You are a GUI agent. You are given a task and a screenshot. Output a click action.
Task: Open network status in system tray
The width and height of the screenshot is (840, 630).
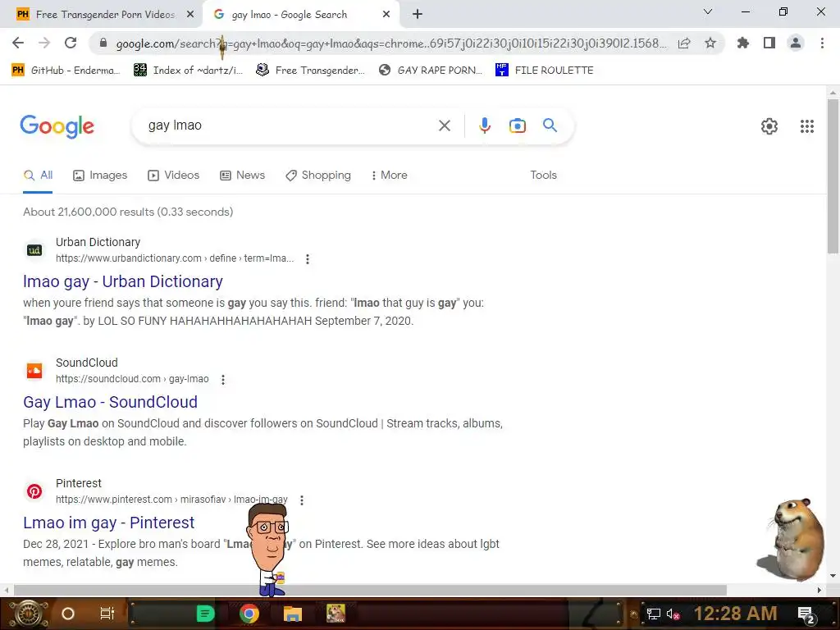[x=654, y=614]
